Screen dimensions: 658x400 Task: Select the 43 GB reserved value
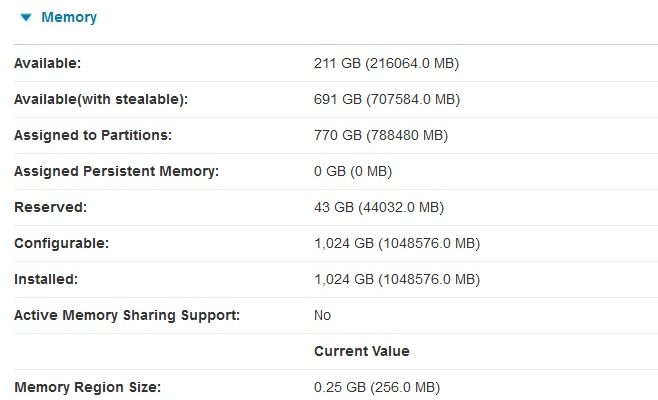pos(379,207)
